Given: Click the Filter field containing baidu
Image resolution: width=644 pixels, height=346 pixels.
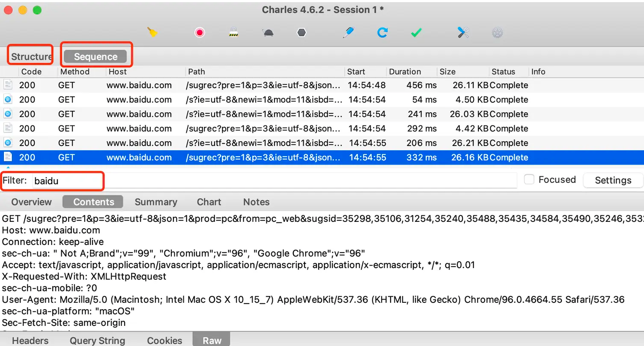Looking at the screenshot, I should 274,181.
